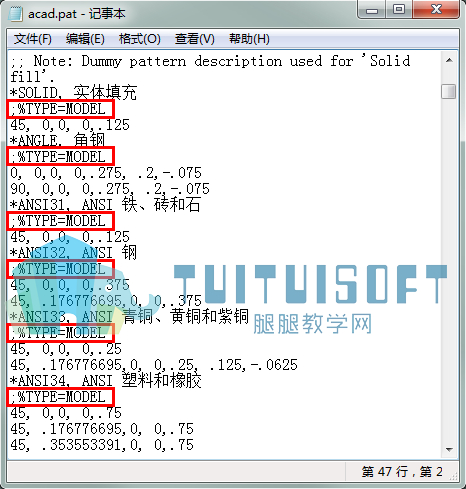This screenshot has height=489, width=466.
Task: Click the ';%TYPE=MODEL' line under *SOLID
Action: [x=61, y=109]
